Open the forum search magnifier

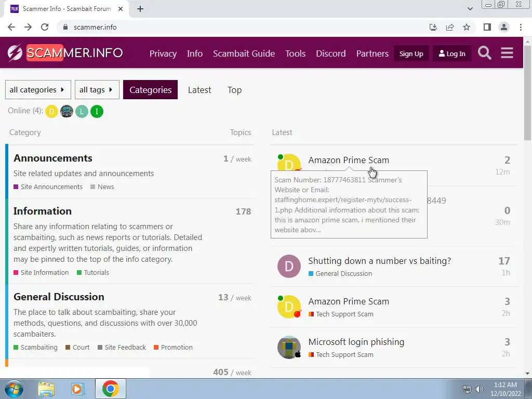point(485,53)
